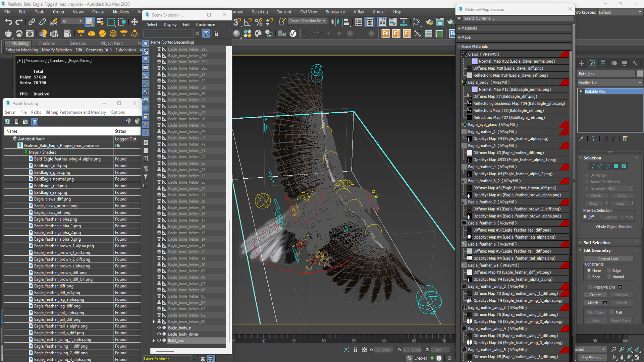This screenshot has height=362, width=644.
Task: Open the Hierarchy command panel tab
Action: (603, 63)
